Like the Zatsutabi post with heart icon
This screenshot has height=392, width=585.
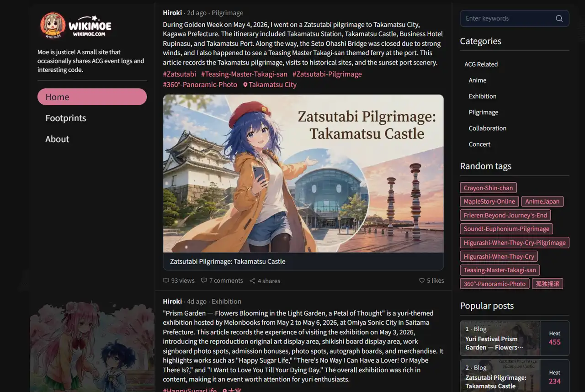pos(422,281)
